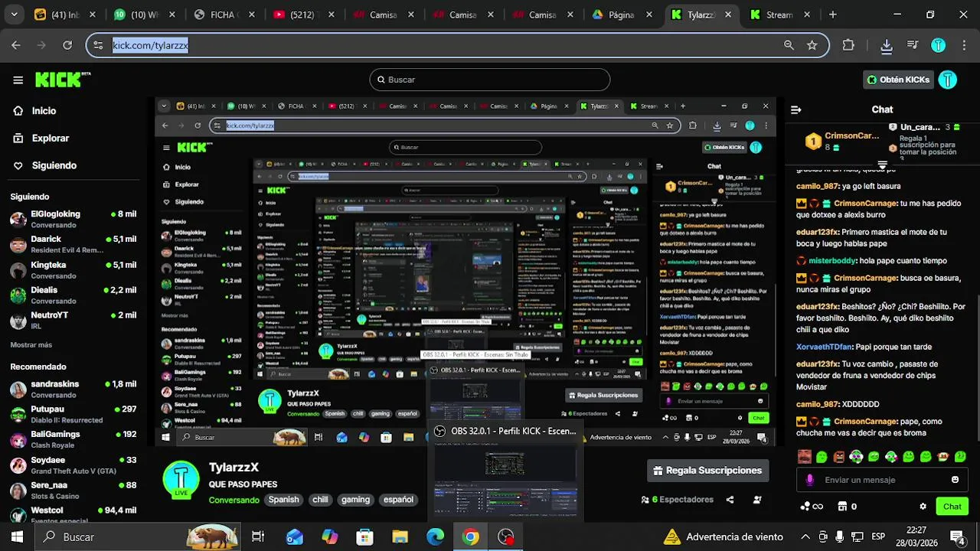This screenshot has height=551, width=980.
Task: Open the Kick hamburger menu
Action: (18, 80)
